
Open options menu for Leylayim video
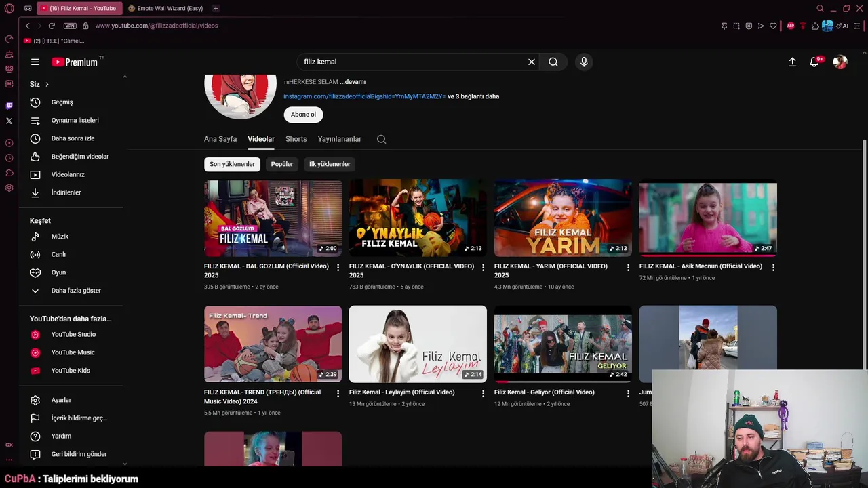pos(483,394)
